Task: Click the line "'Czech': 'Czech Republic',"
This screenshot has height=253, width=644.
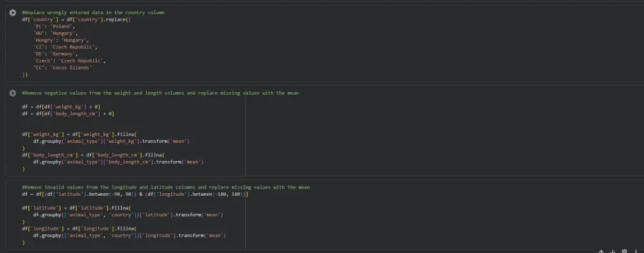Action: tap(70, 61)
